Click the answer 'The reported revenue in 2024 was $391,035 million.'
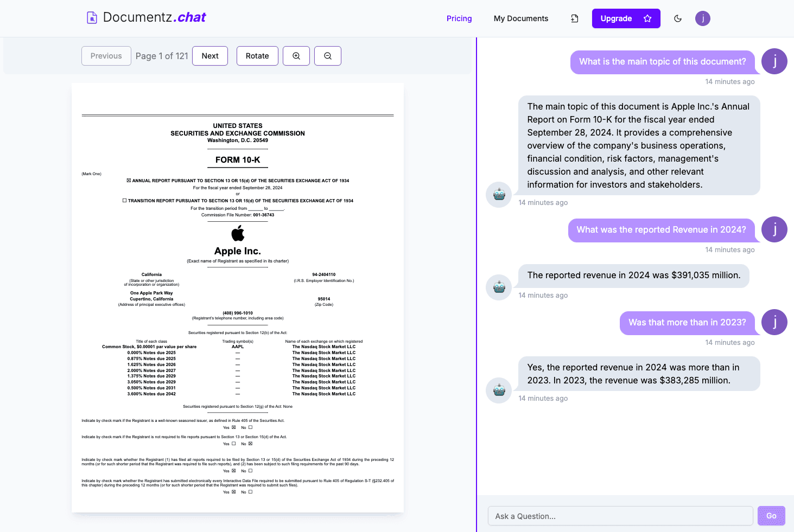The image size is (794, 532). click(x=634, y=275)
